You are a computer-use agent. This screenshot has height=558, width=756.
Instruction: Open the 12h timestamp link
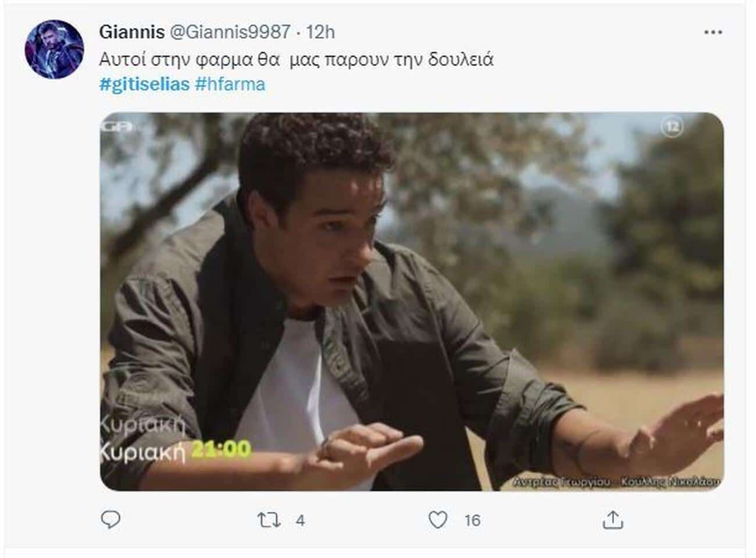pyautogui.click(x=320, y=32)
